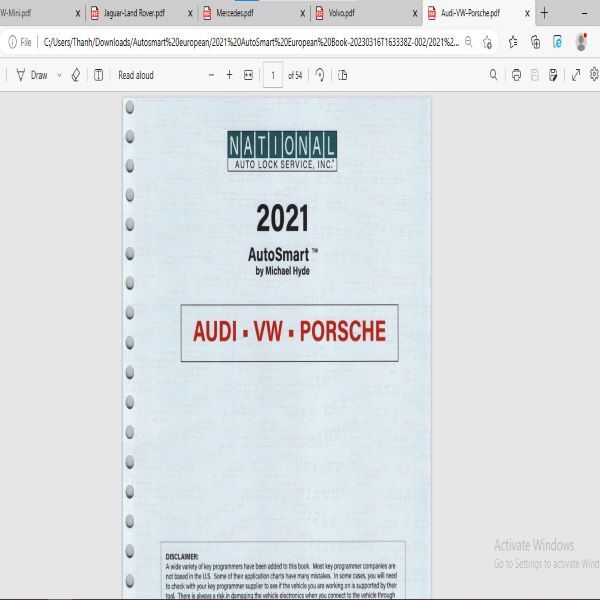The width and height of the screenshot is (600, 600).
Task: Close the Jaguar-Land Rover.pdf tab
Action: point(190,14)
